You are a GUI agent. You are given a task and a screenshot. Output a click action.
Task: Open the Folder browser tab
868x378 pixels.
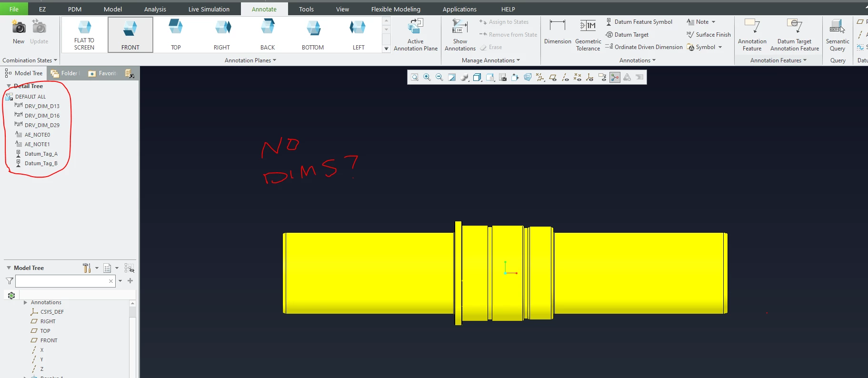click(x=65, y=73)
